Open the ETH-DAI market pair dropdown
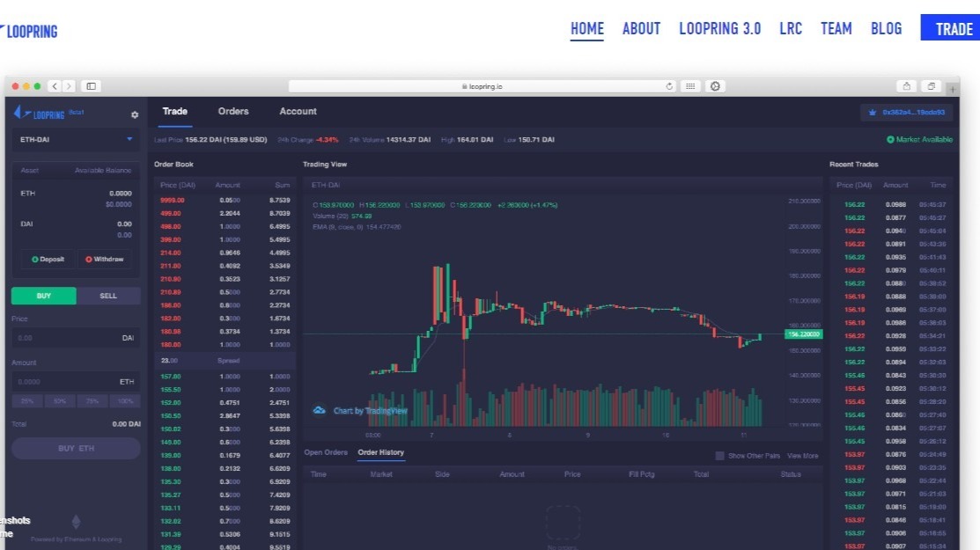The image size is (980, 550). pos(76,139)
